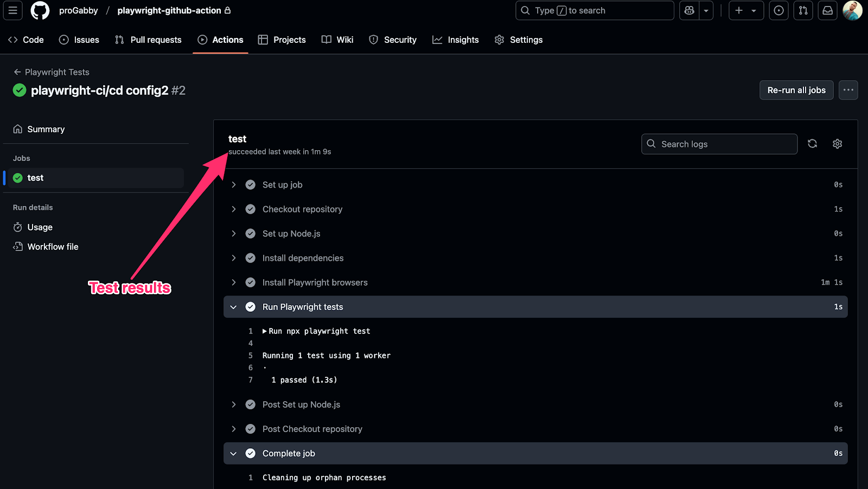This screenshot has width=868, height=489.
Task: Click the refresh logs icon
Action: click(x=812, y=144)
